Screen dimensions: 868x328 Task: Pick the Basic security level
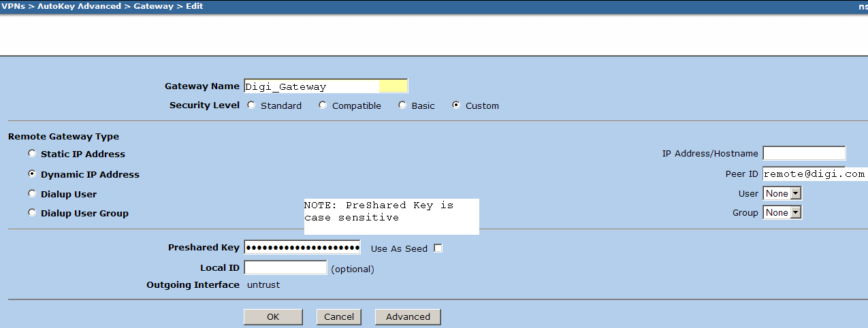point(402,105)
